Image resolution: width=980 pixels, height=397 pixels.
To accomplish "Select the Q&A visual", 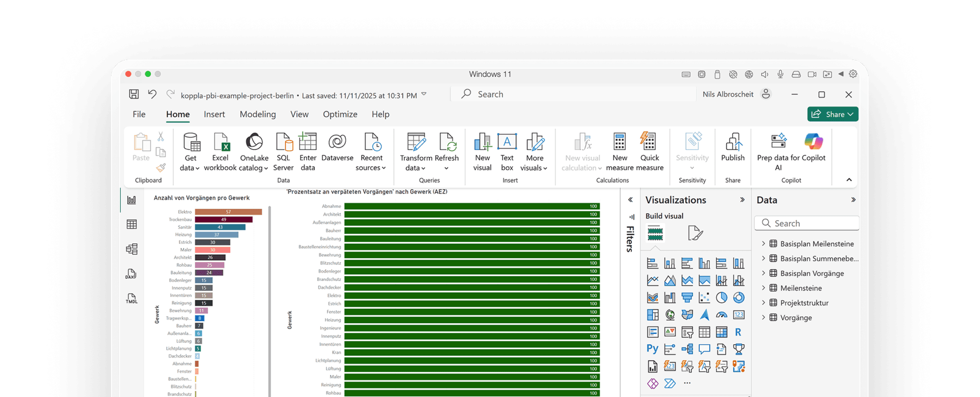I will (x=704, y=349).
